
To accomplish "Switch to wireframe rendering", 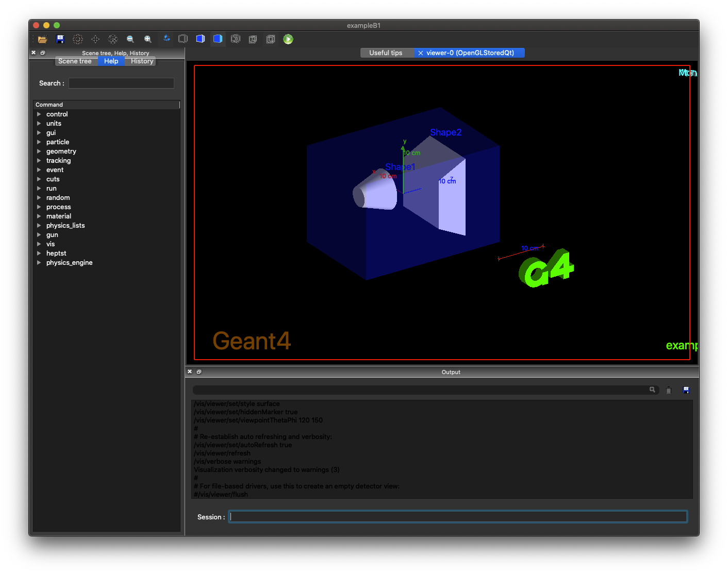I will 236,39.
